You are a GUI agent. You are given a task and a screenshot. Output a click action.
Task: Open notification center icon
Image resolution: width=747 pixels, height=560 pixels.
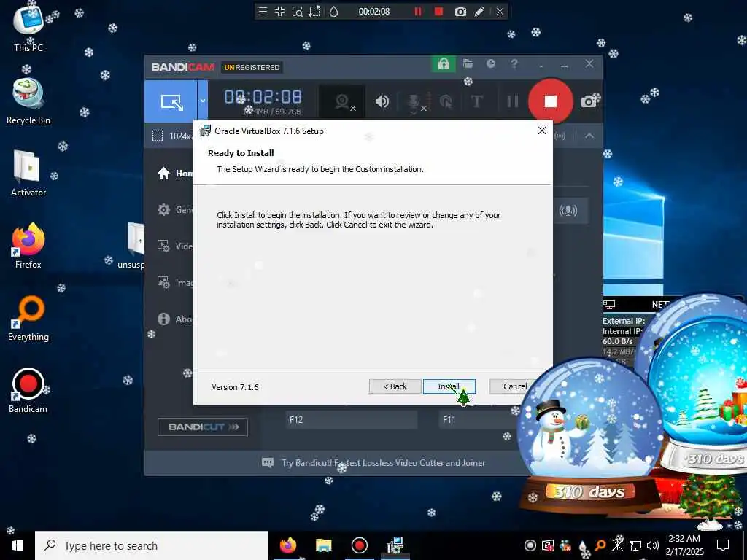723,545
